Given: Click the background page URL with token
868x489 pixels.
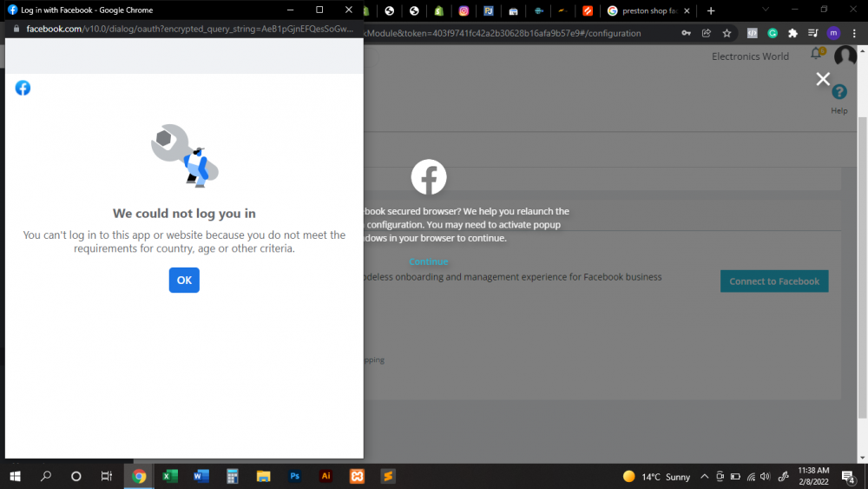Looking at the screenshot, I should [x=503, y=33].
